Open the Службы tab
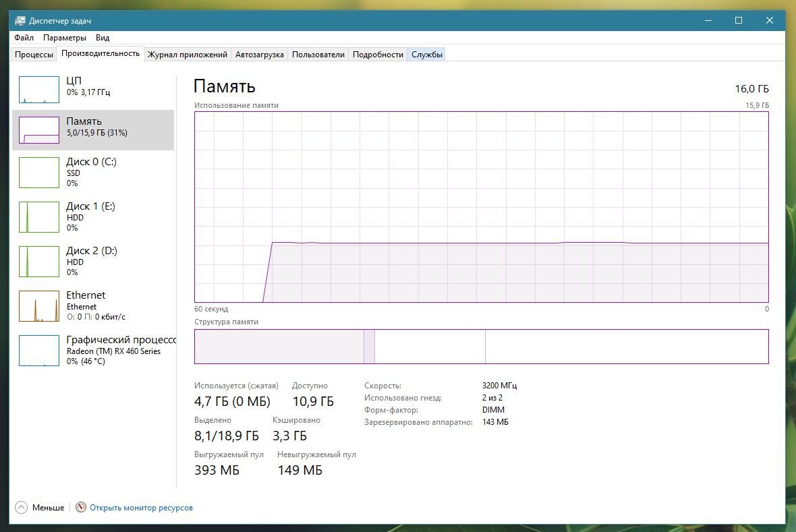 pos(426,55)
